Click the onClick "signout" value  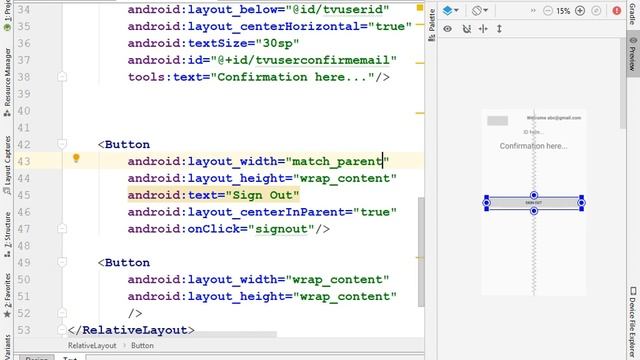[281, 229]
